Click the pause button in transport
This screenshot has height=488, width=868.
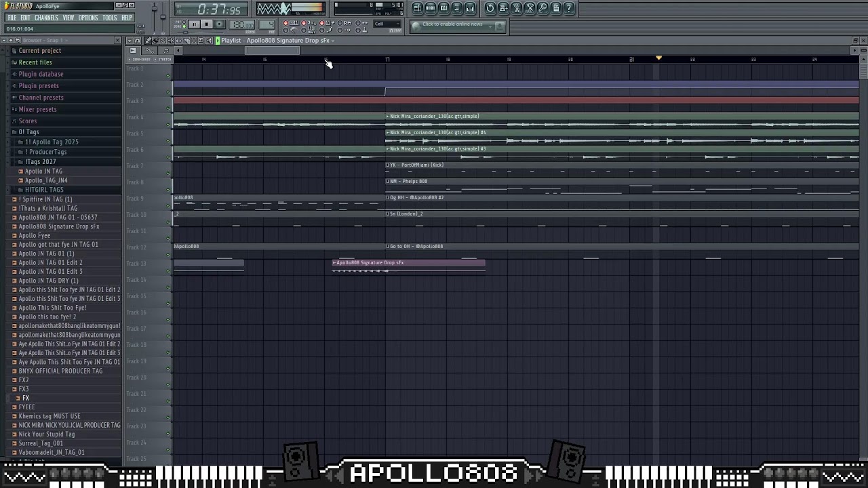(x=194, y=24)
